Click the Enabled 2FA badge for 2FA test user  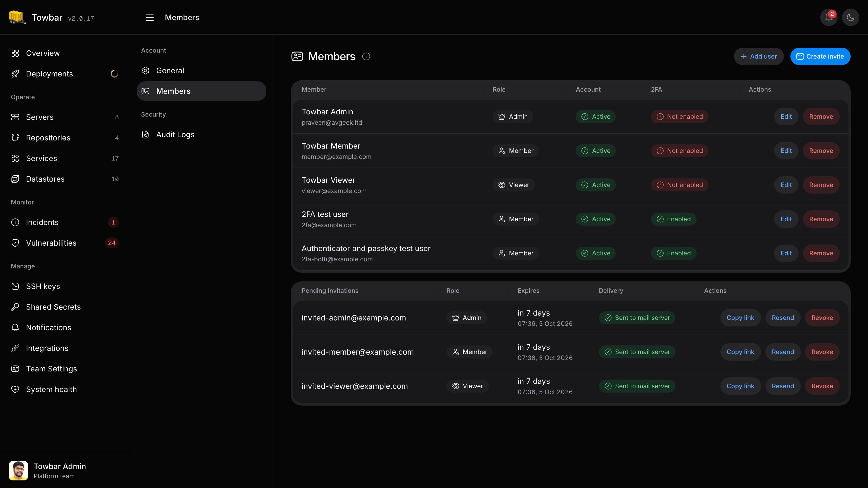pyautogui.click(x=673, y=219)
